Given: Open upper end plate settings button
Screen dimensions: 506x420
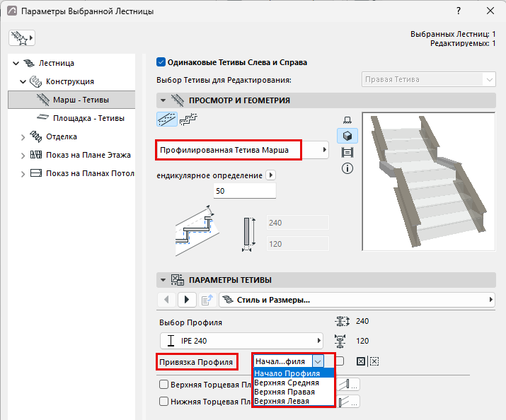Looking at the screenshot, I should click(x=348, y=384).
